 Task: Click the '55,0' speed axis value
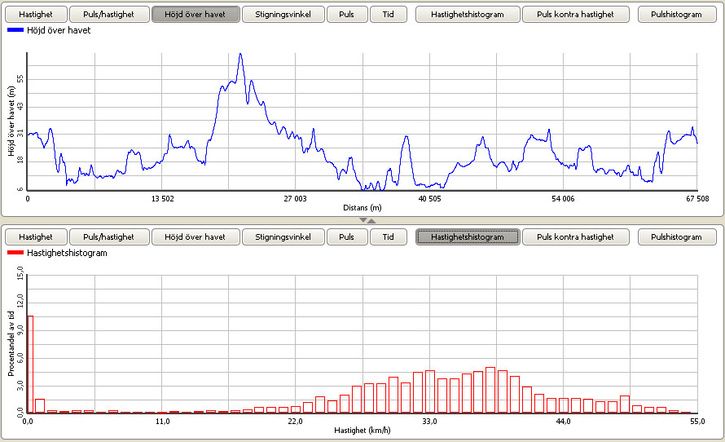click(697, 422)
